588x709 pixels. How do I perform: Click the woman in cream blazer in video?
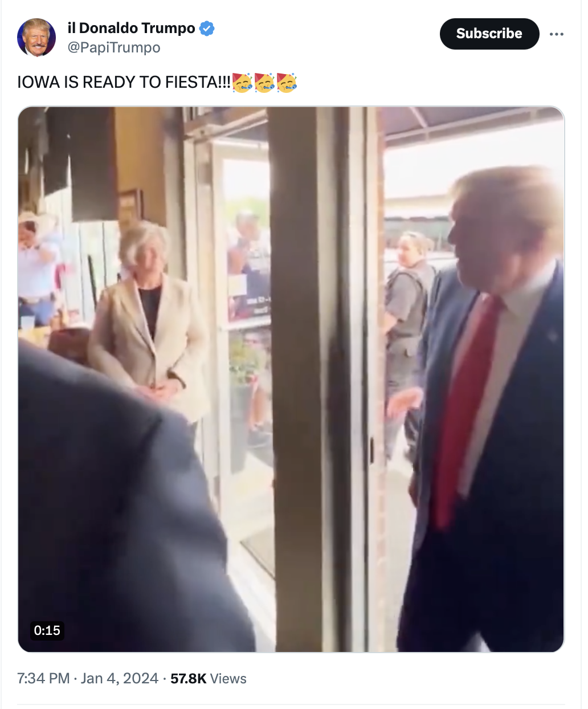coord(148,319)
